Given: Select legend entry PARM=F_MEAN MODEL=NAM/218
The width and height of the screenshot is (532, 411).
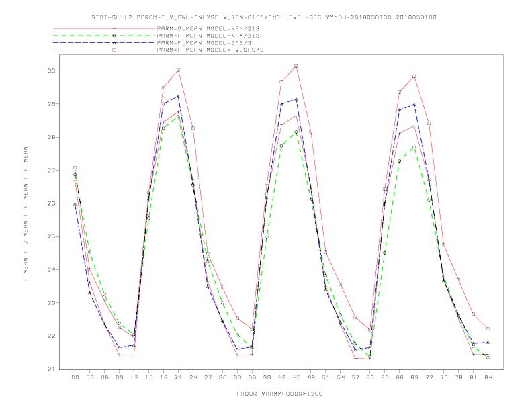Looking at the screenshot, I should click(x=208, y=36).
